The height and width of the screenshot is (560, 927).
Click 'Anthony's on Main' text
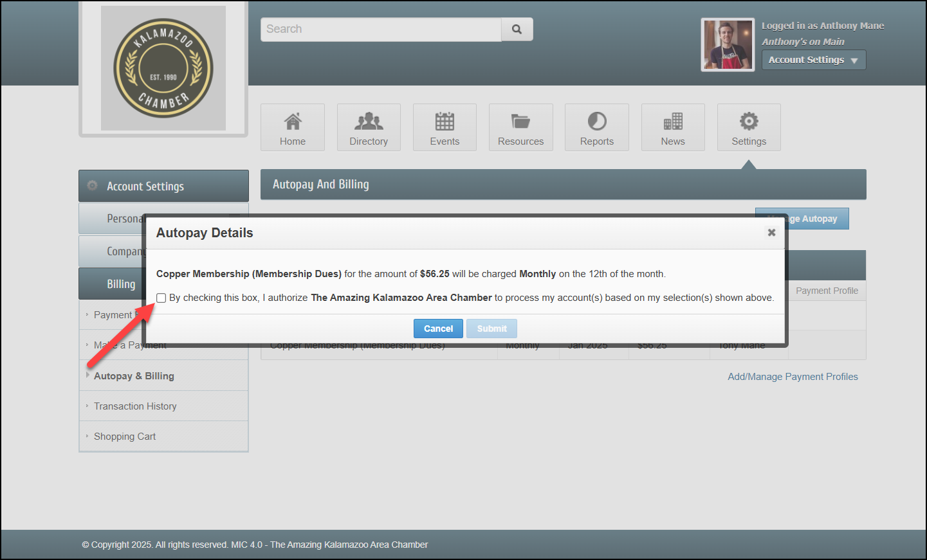click(803, 42)
